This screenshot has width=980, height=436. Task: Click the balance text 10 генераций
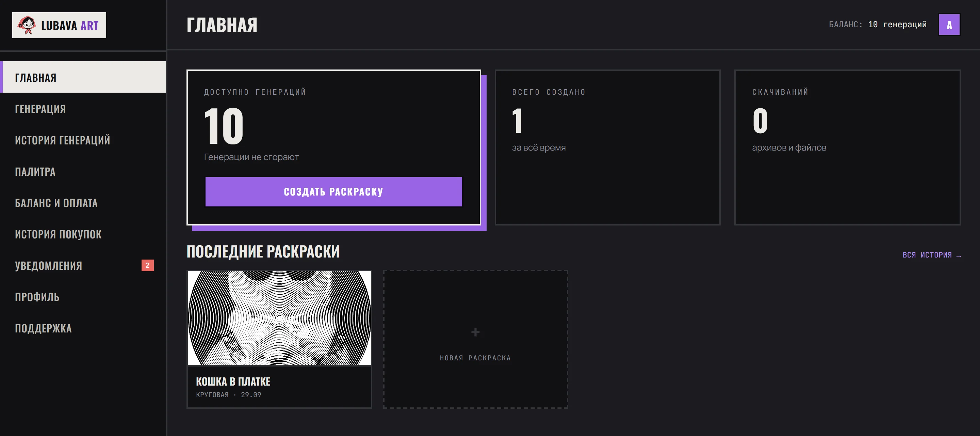897,25
